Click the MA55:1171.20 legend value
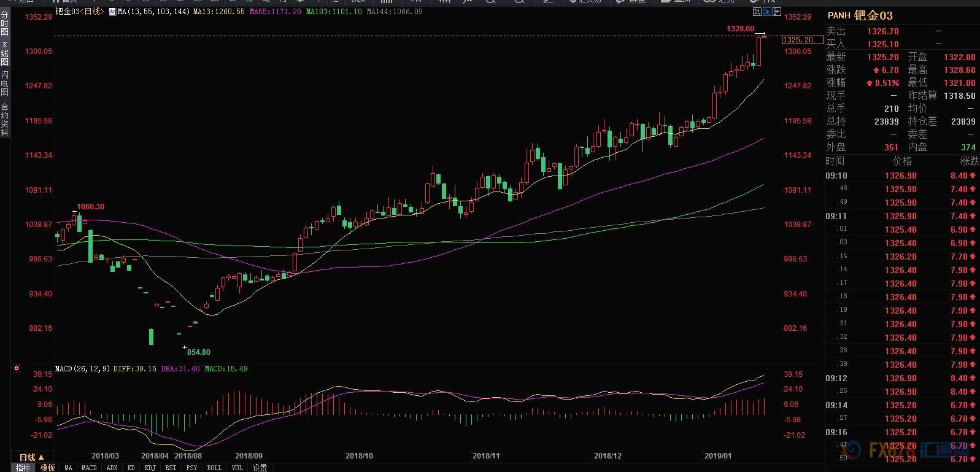This screenshot has width=980, height=472. click(276, 12)
